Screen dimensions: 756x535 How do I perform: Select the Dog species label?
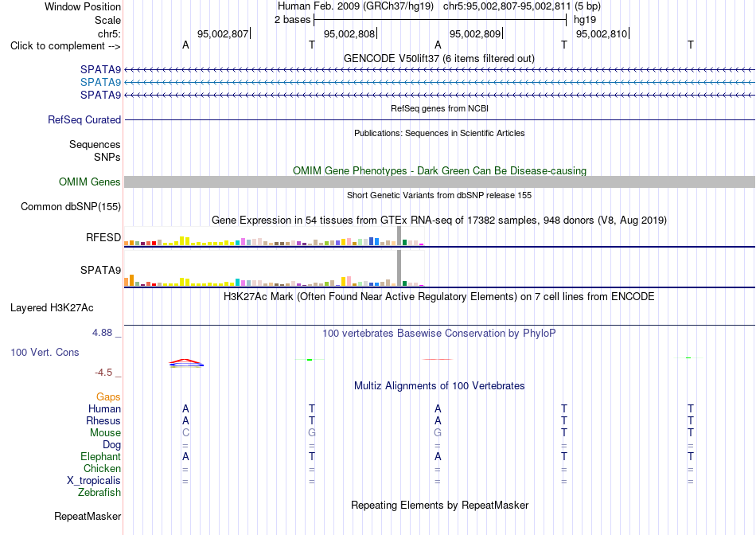tap(111, 445)
